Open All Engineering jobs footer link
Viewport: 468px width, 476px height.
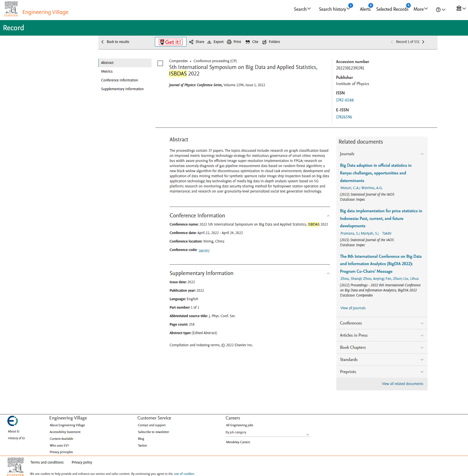(239, 425)
